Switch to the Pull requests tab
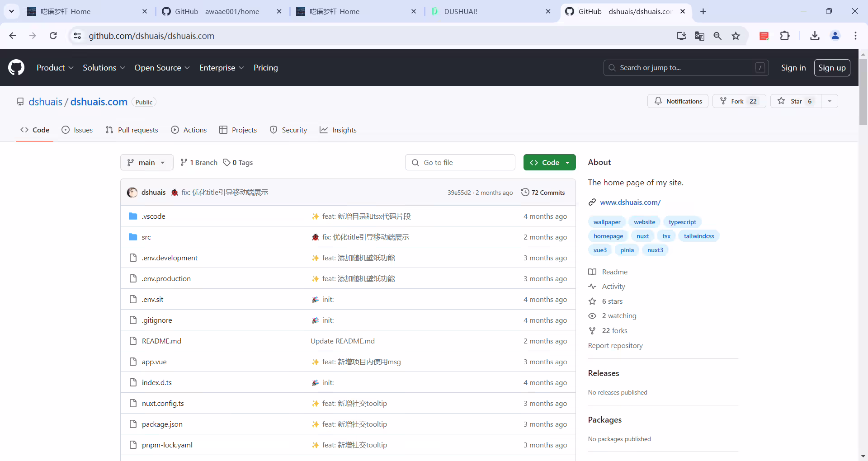 click(x=132, y=130)
